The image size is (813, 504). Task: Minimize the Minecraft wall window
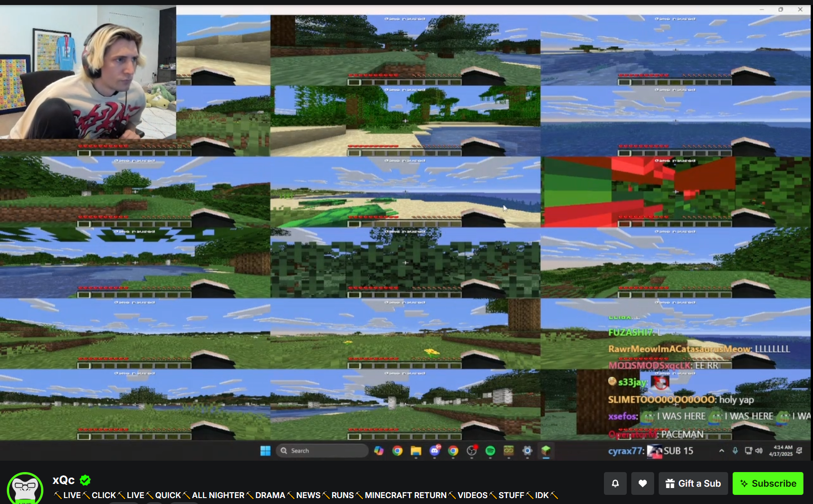tap(762, 9)
